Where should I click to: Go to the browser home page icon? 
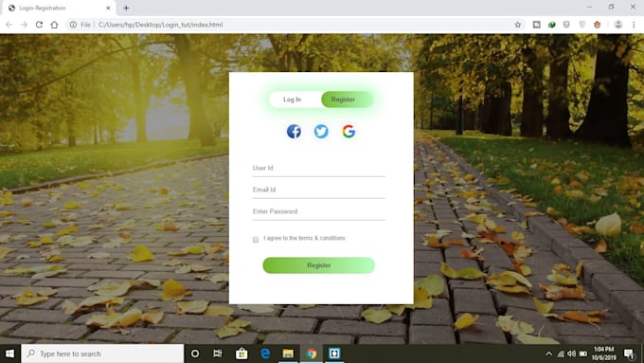click(54, 25)
